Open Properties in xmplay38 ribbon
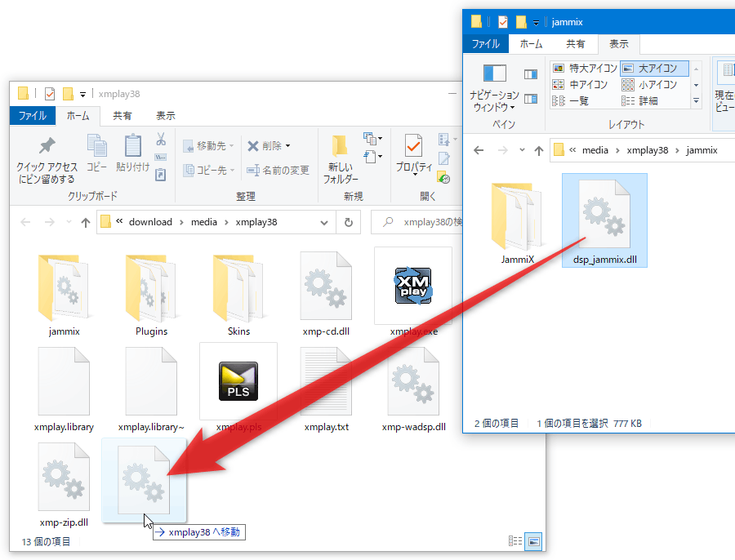This screenshot has width=735, height=560. coord(414,154)
